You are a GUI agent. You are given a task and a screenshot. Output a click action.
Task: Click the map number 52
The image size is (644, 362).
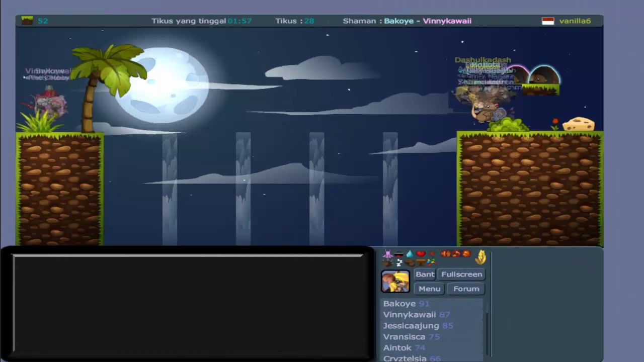pyautogui.click(x=43, y=21)
